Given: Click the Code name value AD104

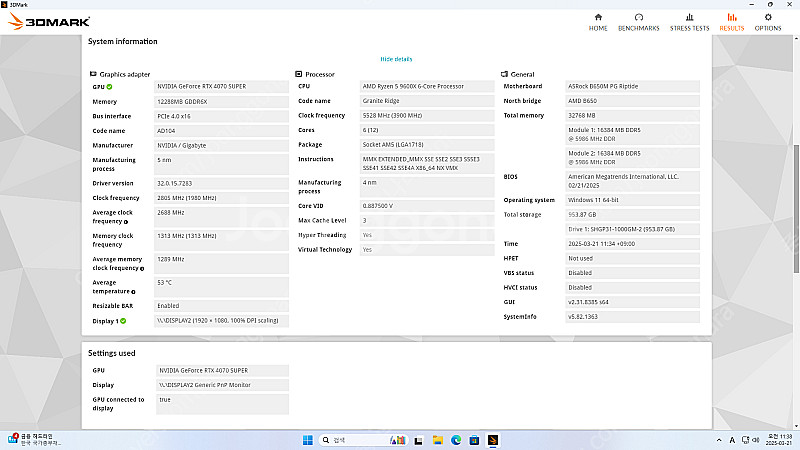Looking at the screenshot, I should click(x=221, y=131).
